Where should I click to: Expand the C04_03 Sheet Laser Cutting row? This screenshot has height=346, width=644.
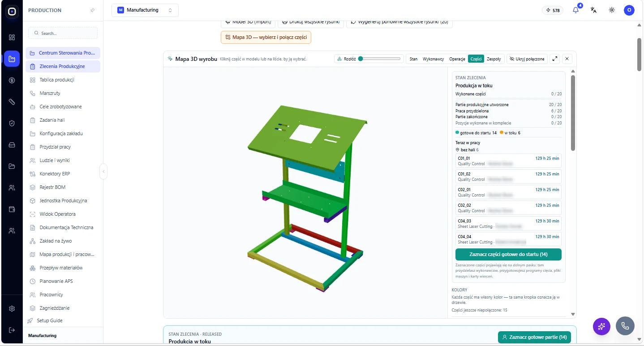tap(508, 224)
